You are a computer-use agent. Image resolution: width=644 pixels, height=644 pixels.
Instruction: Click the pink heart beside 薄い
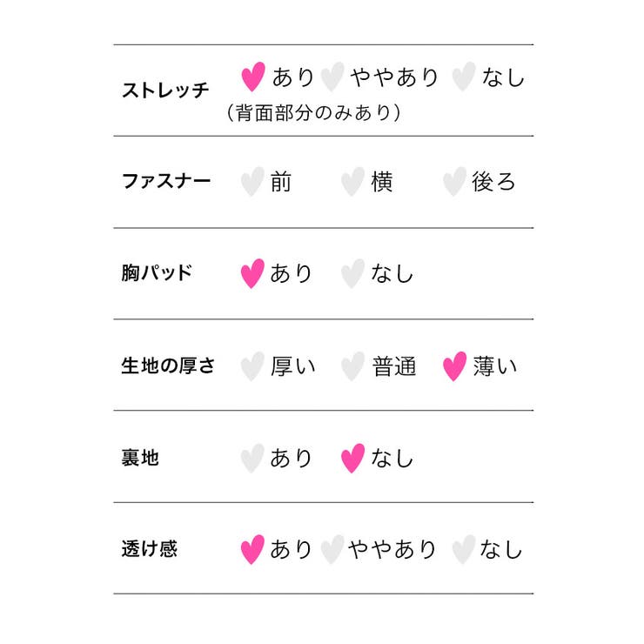tap(454, 366)
